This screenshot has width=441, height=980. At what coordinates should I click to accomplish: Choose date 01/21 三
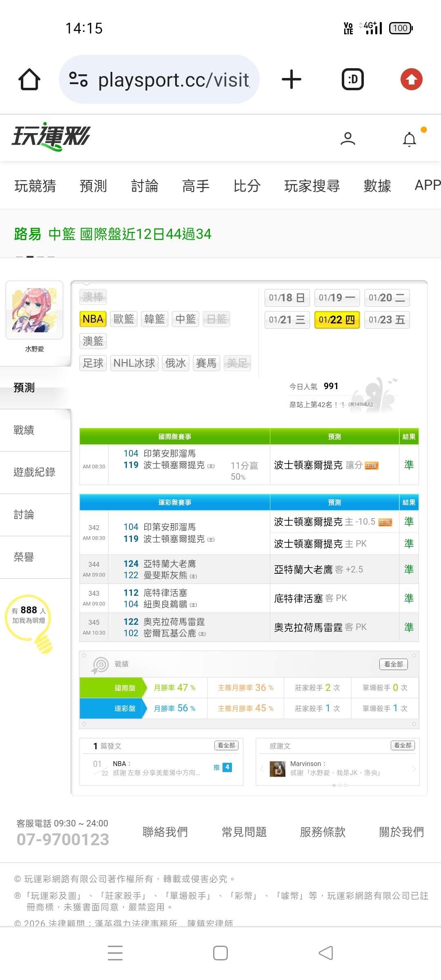coord(287,320)
